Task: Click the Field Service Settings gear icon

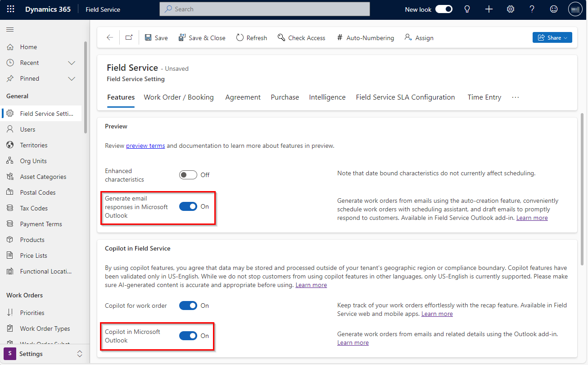Action: coord(10,114)
